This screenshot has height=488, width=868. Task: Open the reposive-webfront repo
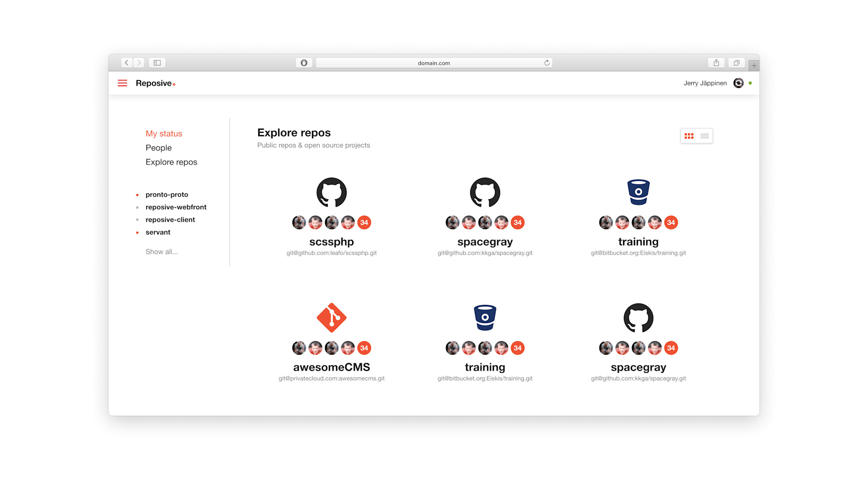[x=176, y=207]
